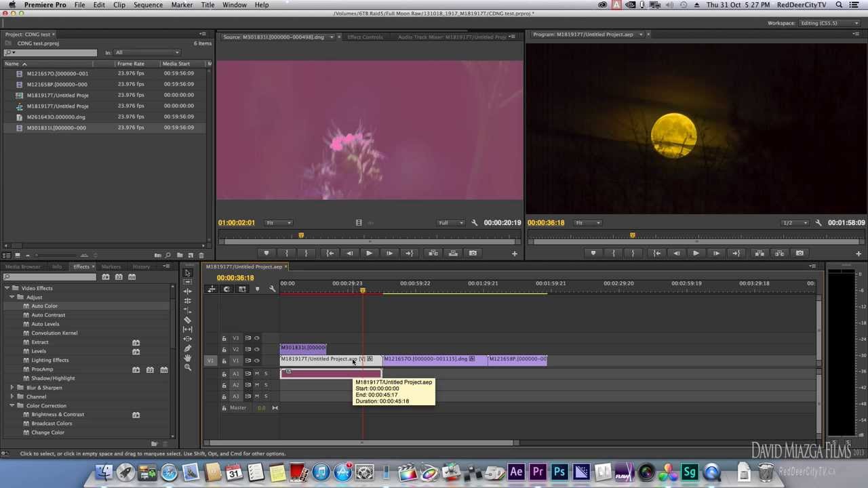868x488 pixels.
Task: Select the Selection tool in tools panel
Action: (188, 273)
